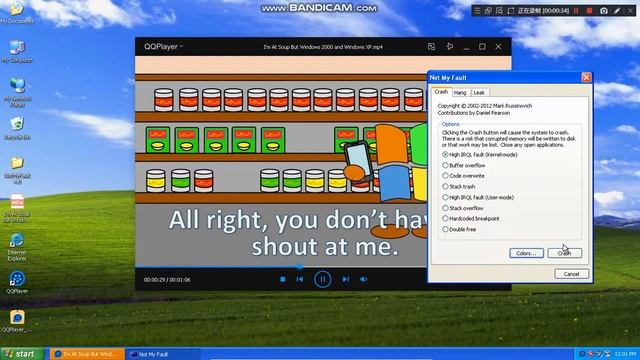Open the NotMyFault folder icon
This screenshot has height=360, width=640.
click(17, 170)
